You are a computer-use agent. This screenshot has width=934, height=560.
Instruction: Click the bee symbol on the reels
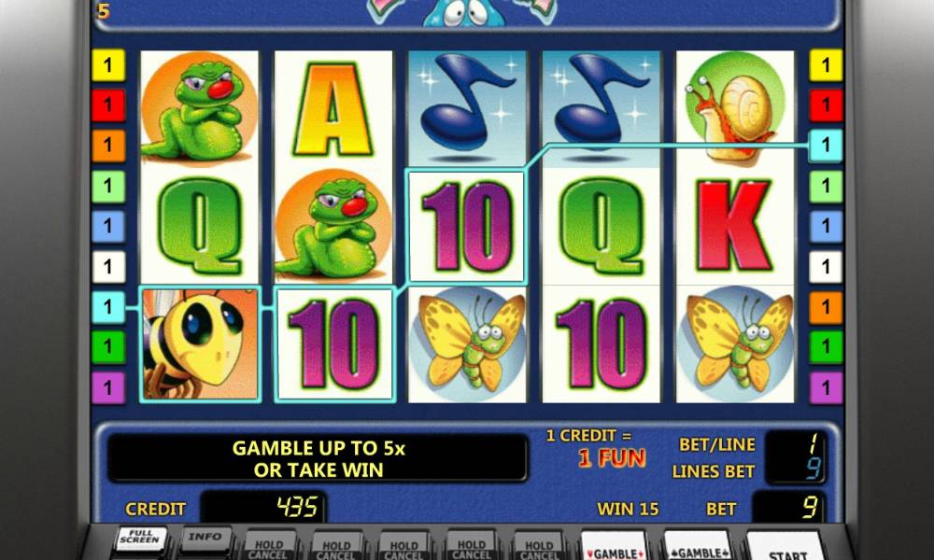(200, 344)
